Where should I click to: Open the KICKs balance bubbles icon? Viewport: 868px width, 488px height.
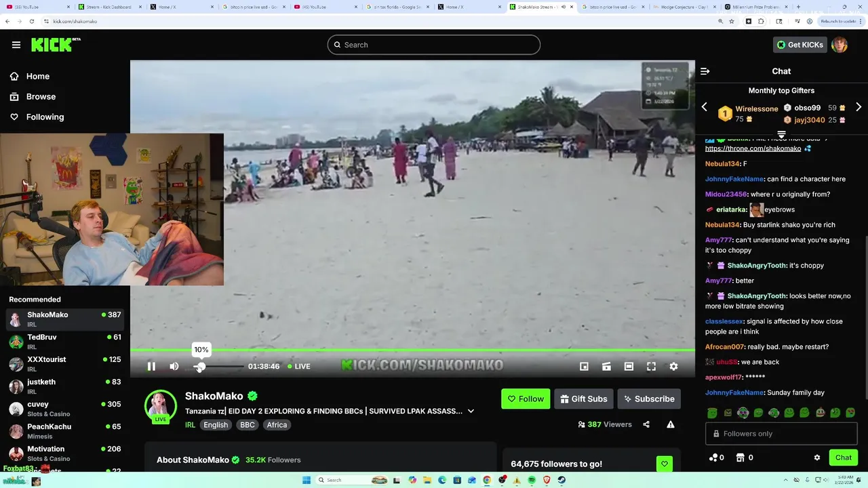point(713,457)
